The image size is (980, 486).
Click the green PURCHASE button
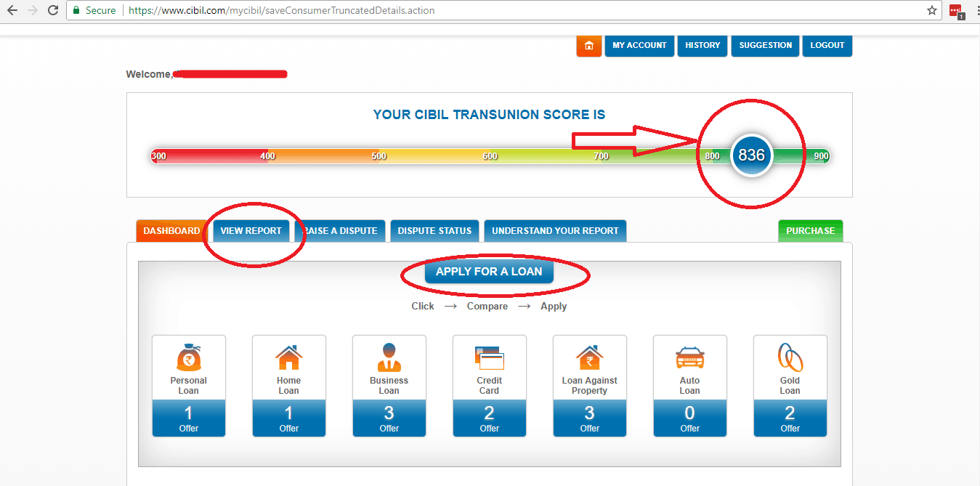pyautogui.click(x=810, y=231)
